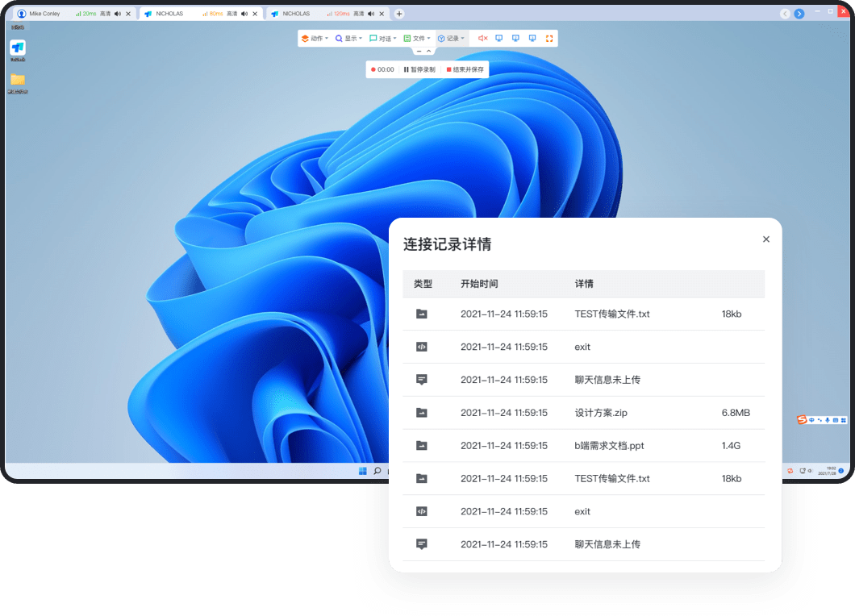This screenshot has height=616, width=855.
Task: Close the 连接记录详情 dialog
Action: tap(766, 239)
